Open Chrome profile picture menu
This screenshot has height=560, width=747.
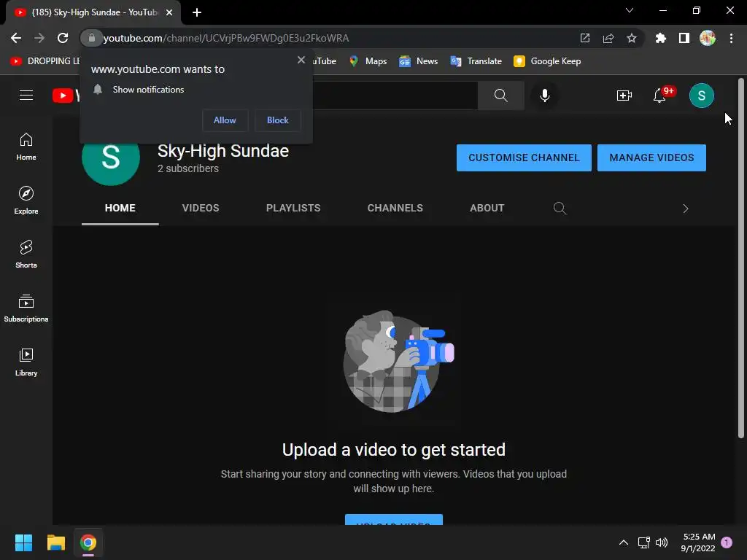(x=708, y=38)
